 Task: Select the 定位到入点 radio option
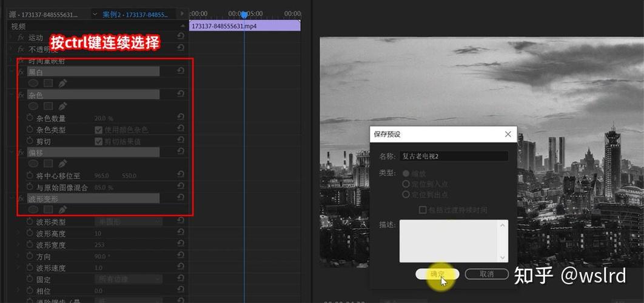click(x=406, y=184)
